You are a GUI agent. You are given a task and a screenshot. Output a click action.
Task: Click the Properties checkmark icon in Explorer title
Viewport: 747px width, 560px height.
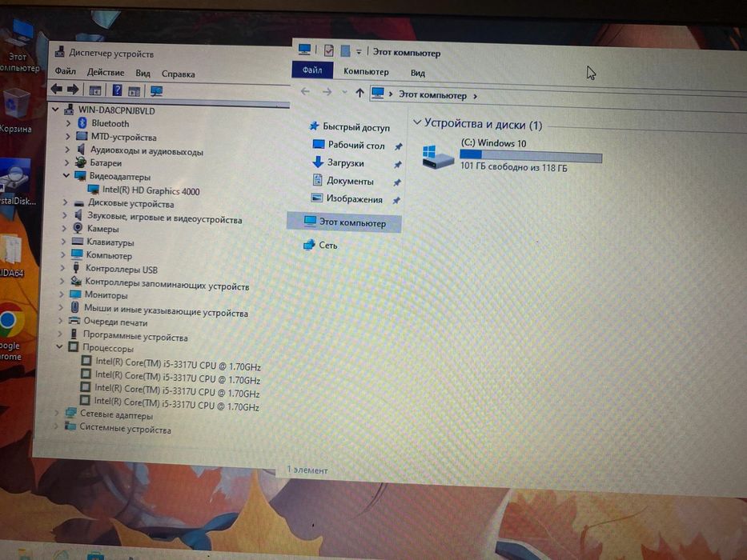pos(328,50)
